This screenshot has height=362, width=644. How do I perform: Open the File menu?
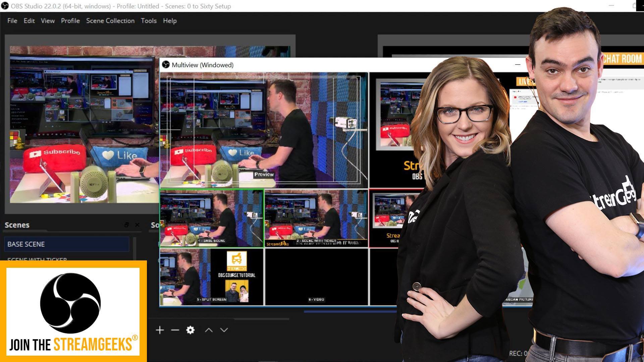12,21
